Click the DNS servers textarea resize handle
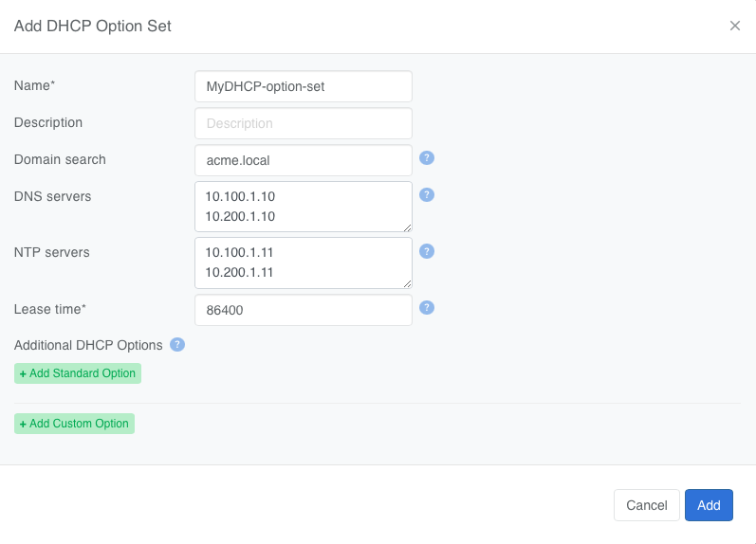Image resolution: width=756 pixels, height=544 pixels. click(x=408, y=227)
